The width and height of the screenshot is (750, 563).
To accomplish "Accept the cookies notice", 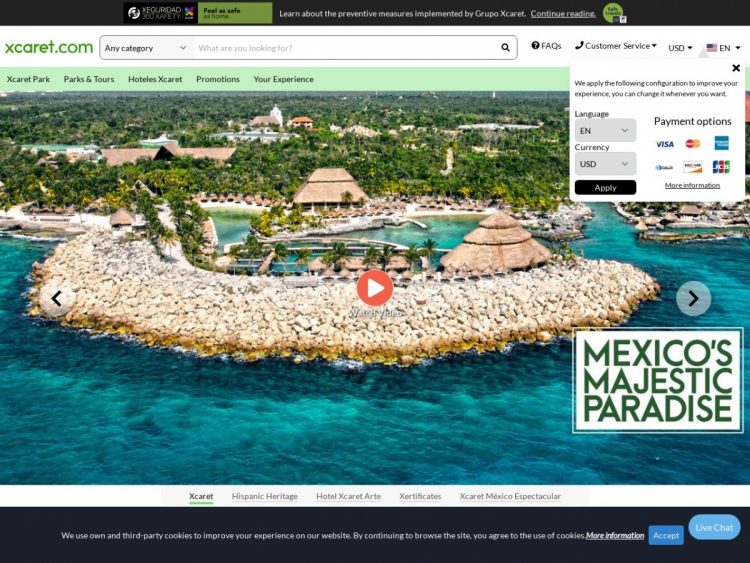I will coord(666,535).
